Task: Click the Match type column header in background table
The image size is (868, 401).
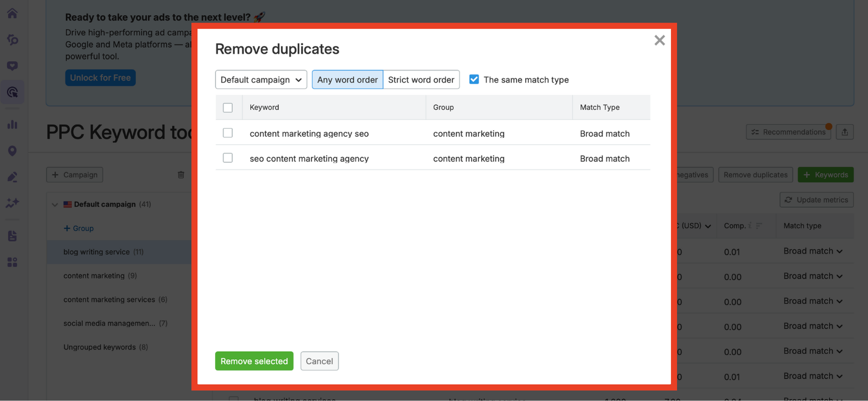Action: [x=802, y=226]
